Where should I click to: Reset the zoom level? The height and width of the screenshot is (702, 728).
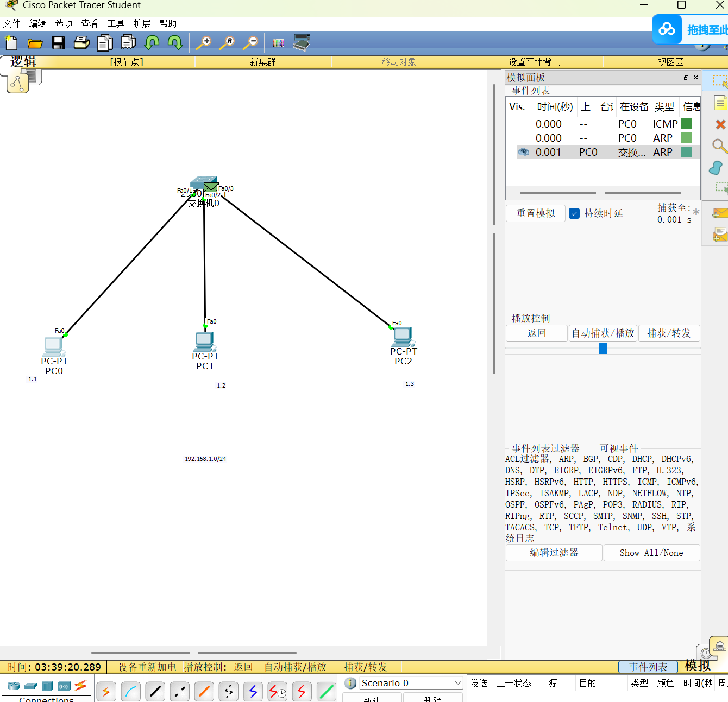click(x=227, y=43)
